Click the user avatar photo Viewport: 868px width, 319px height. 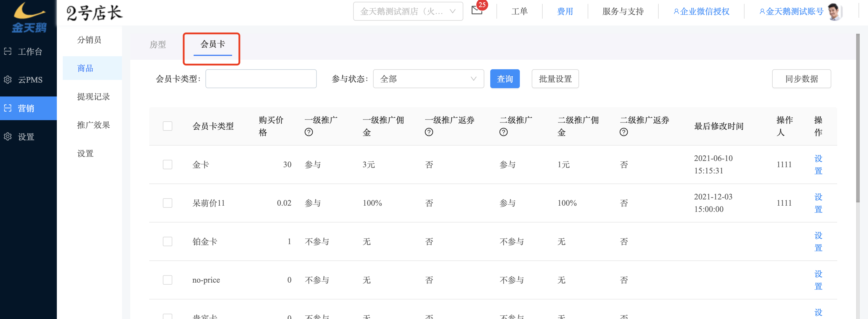(834, 12)
